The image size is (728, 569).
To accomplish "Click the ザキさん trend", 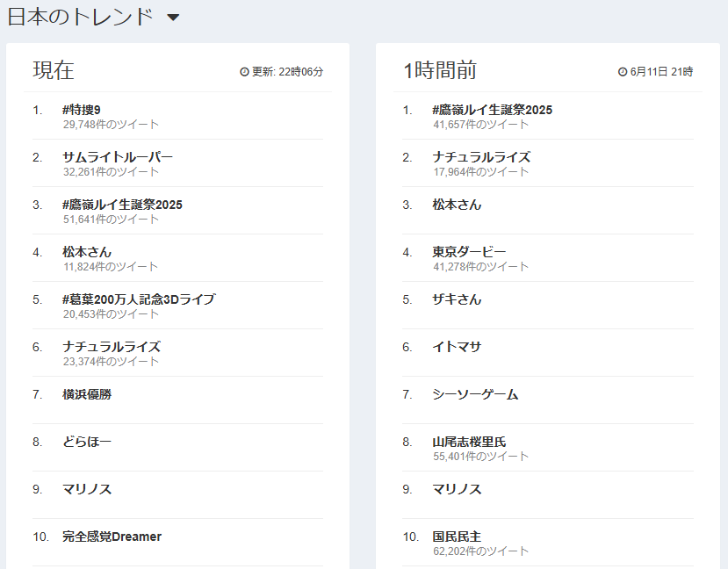I will pyautogui.click(x=457, y=299).
